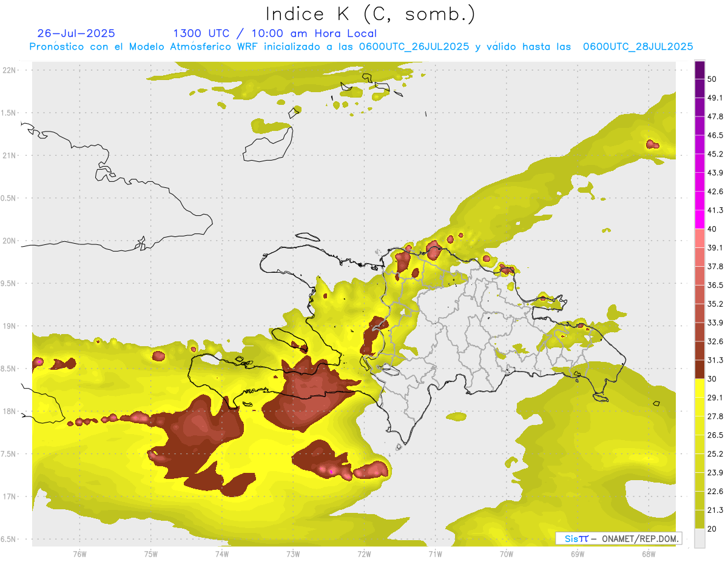728x562 pixels.
Task: Click the colorbar value 33.9
Action: point(715,323)
